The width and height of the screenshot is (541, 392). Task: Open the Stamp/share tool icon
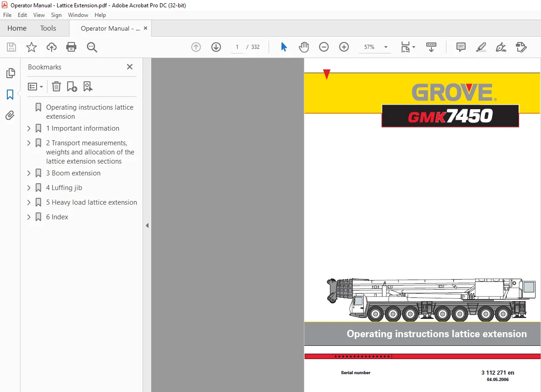521,47
